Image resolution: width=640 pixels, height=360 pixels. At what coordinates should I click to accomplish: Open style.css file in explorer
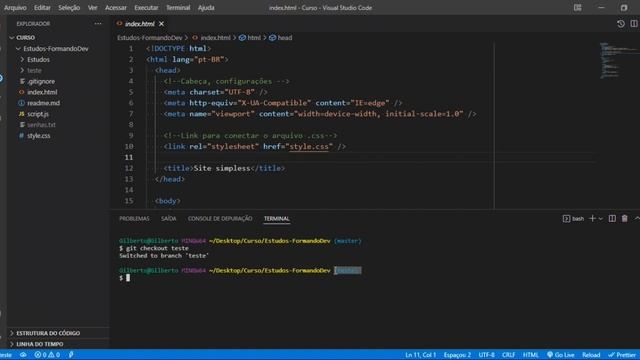[39, 136]
